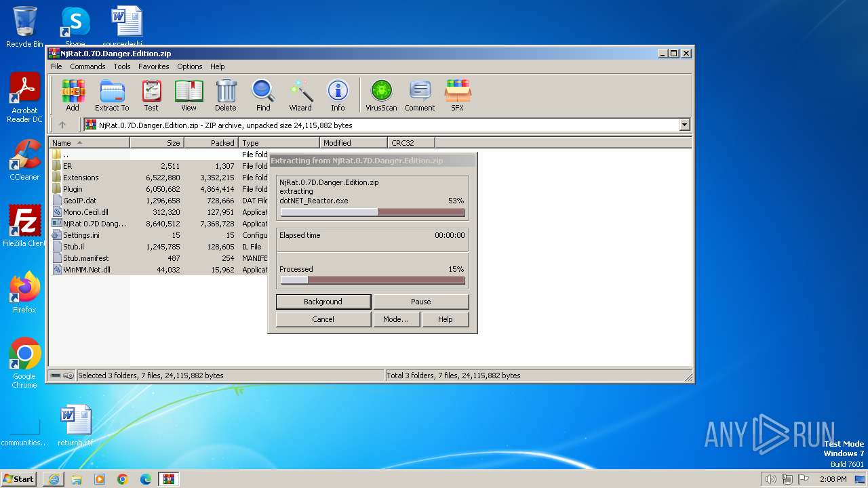Run VirusScan from the toolbar
The height and width of the screenshot is (488, 868).
coord(381,96)
